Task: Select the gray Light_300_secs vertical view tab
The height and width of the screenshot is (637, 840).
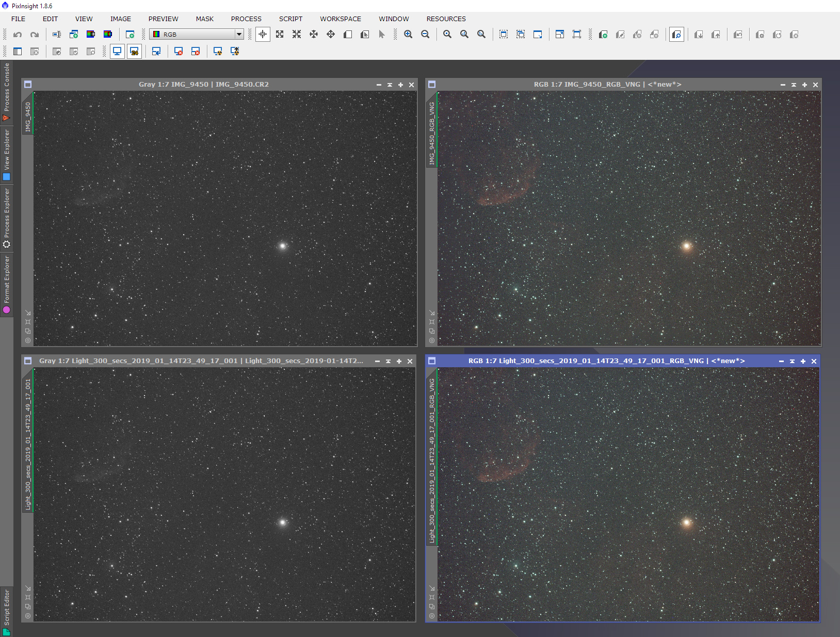Action: point(28,440)
